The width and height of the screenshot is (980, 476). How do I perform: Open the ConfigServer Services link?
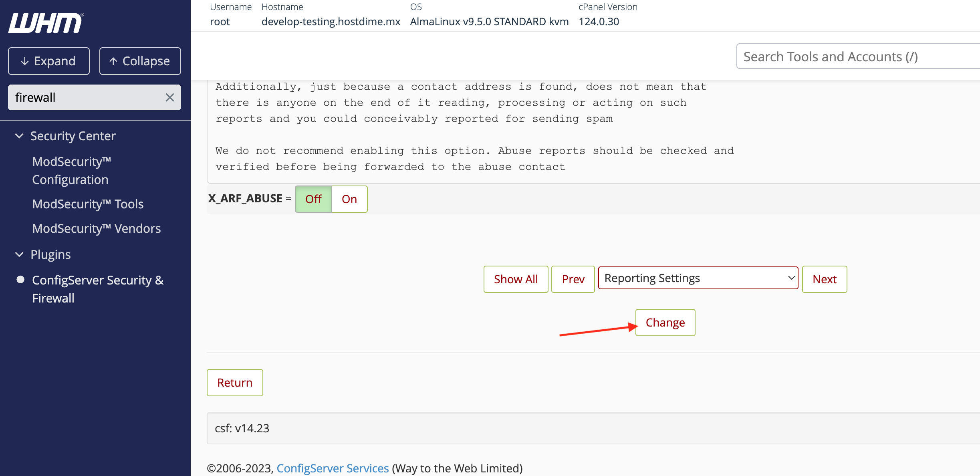click(333, 468)
